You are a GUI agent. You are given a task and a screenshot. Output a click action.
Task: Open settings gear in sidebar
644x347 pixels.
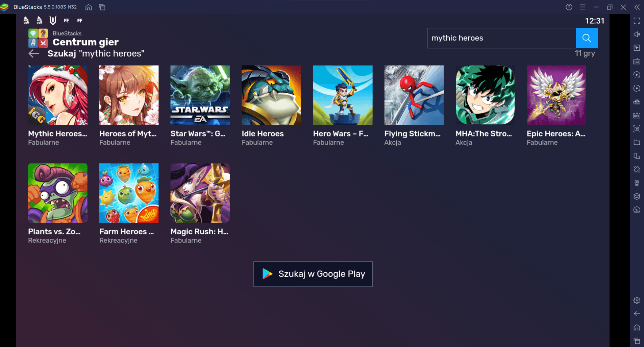tap(637, 300)
